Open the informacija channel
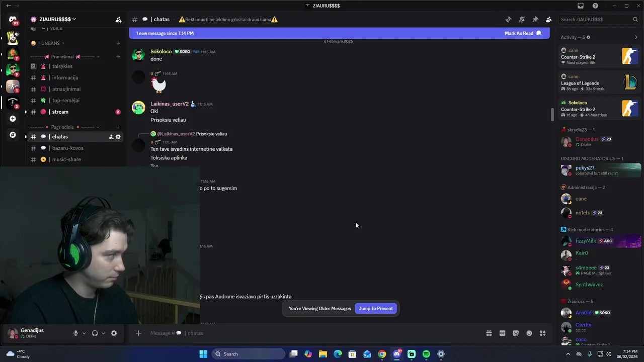Image resolution: width=644 pixels, height=362 pixels. click(x=75, y=77)
